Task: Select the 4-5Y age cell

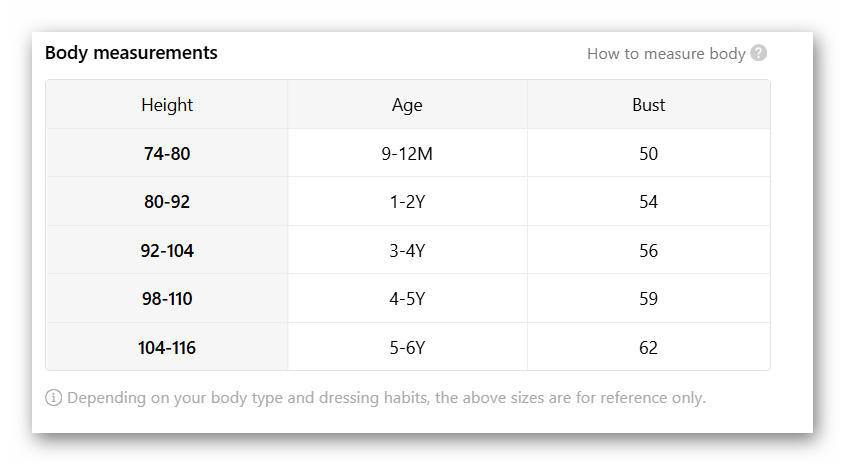Action: tap(407, 299)
